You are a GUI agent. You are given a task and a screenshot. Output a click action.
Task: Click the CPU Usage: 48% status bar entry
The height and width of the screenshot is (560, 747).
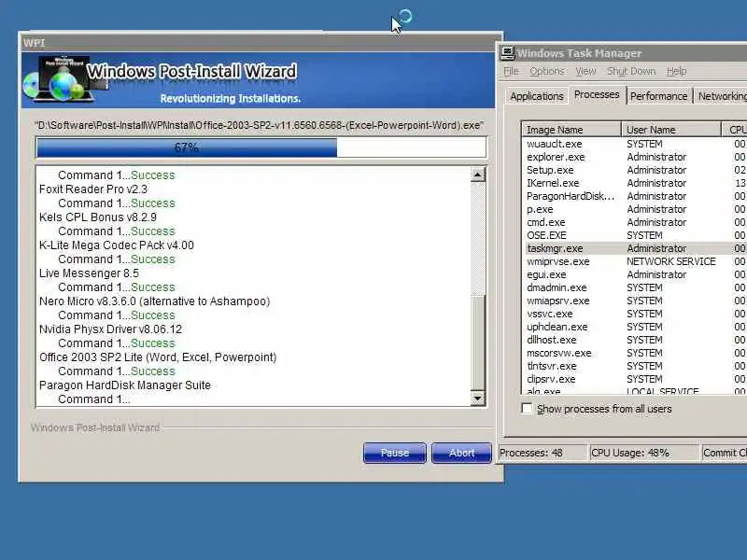click(x=644, y=453)
